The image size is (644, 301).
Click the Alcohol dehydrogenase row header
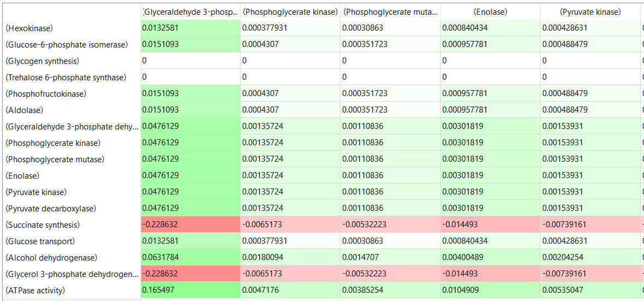tap(51, 257)
